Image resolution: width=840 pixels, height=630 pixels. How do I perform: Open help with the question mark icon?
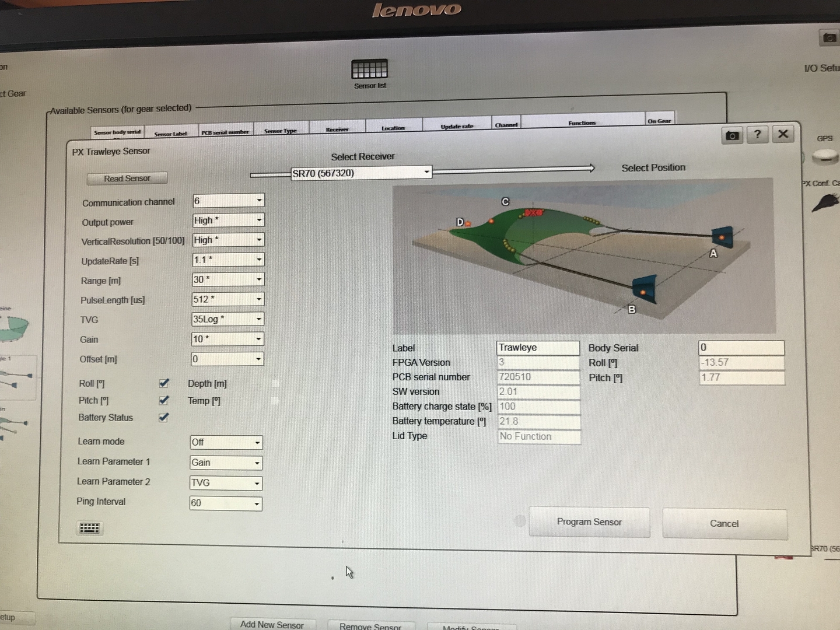(x=757, y=135)
